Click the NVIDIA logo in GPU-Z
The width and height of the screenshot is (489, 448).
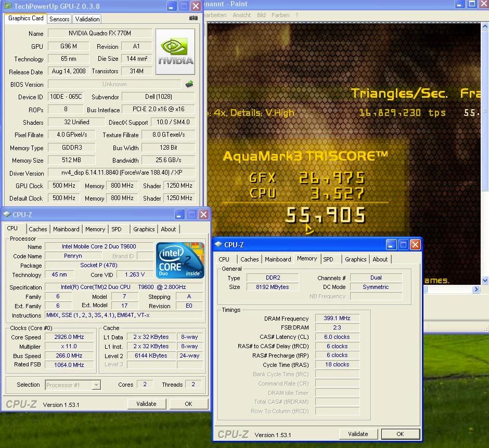(175, 52)
